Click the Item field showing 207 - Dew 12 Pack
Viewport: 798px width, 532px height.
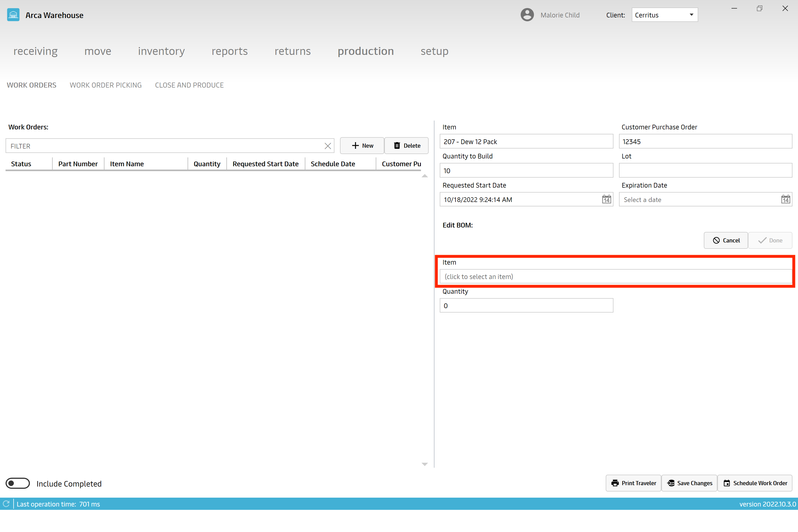pyautogui.click(x=526, y=142)
